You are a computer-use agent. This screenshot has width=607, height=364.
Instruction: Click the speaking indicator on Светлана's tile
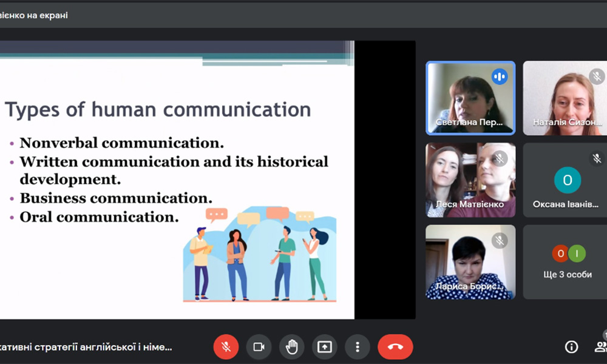[x=500, y=76]
